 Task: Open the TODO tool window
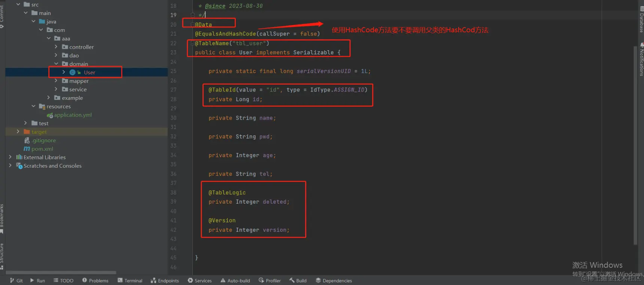tap(63, 280)
